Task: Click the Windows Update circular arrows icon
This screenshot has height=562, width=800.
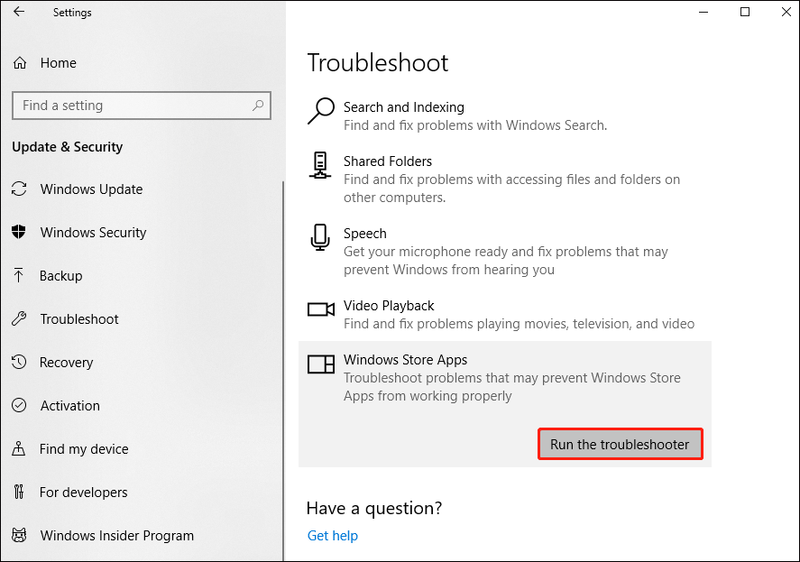Action: 19,189
